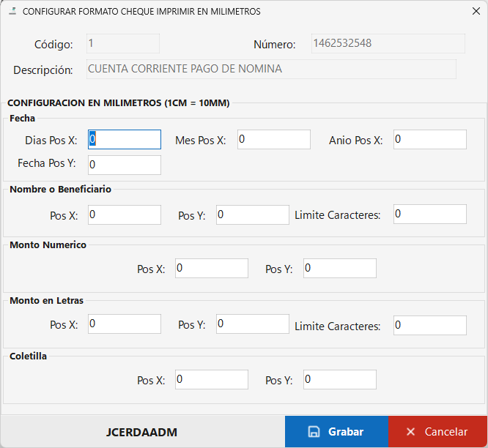
Task: Select Nombre o Beneficiario Pos Y field
Action: (253, 214)
